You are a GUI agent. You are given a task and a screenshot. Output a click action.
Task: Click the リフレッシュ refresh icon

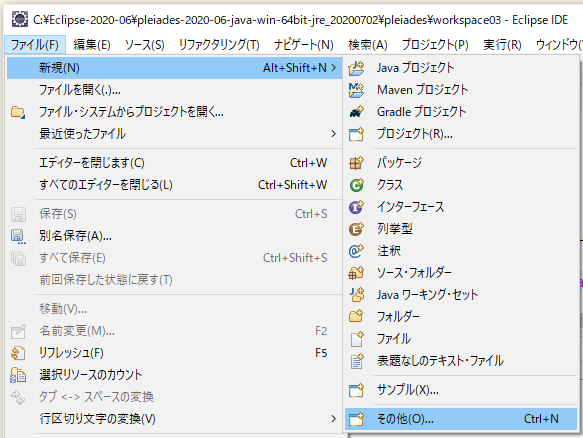(x=18, y=353)
